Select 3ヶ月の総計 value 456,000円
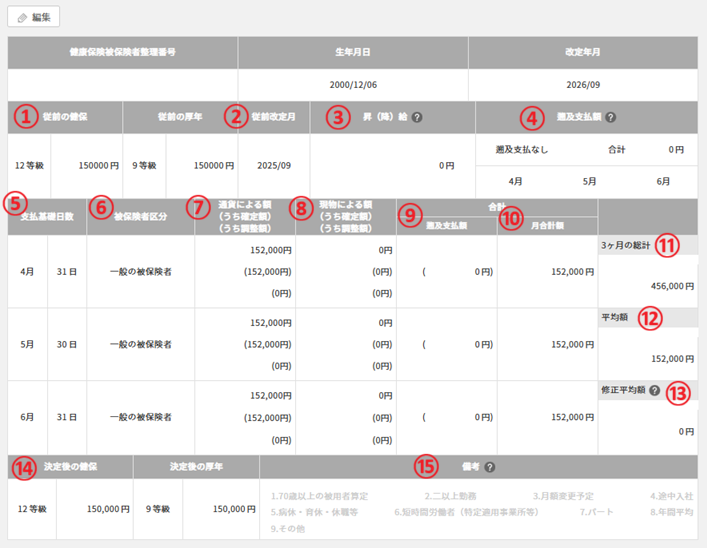Viewport: 707px width, 548px height. pos(672,286)
